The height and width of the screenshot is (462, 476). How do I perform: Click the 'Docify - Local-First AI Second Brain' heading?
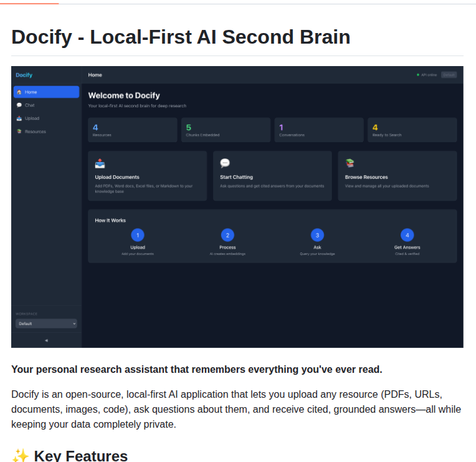pyautogui.click(x=181, y=37)
